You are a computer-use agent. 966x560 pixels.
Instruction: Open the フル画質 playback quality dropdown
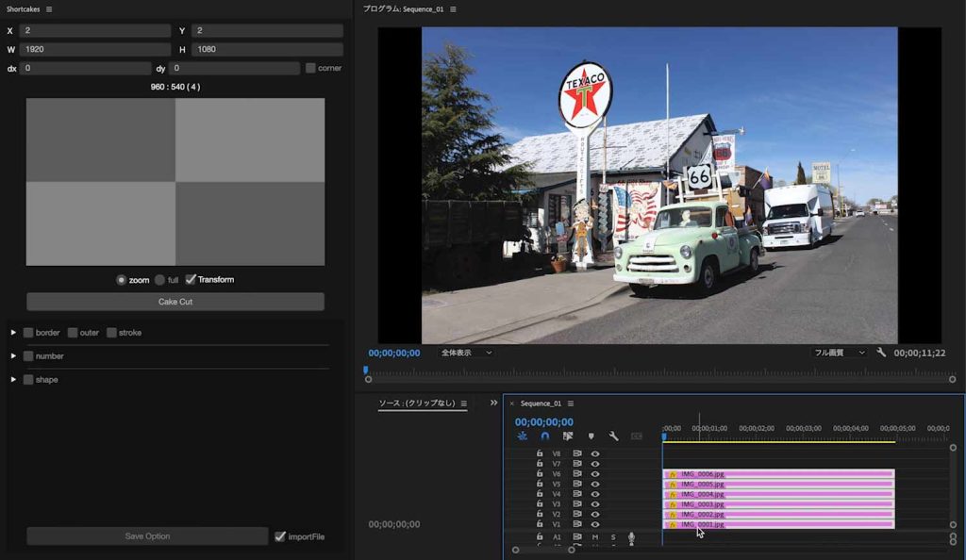(x=840, y=353)
